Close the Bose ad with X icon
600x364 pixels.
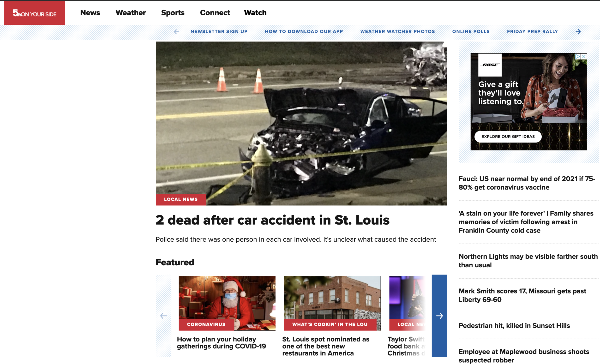tap(584, 56)
